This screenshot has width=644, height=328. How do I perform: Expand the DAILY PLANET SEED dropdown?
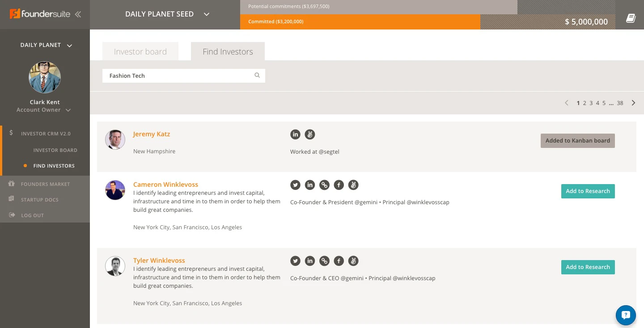coord(206,14)
